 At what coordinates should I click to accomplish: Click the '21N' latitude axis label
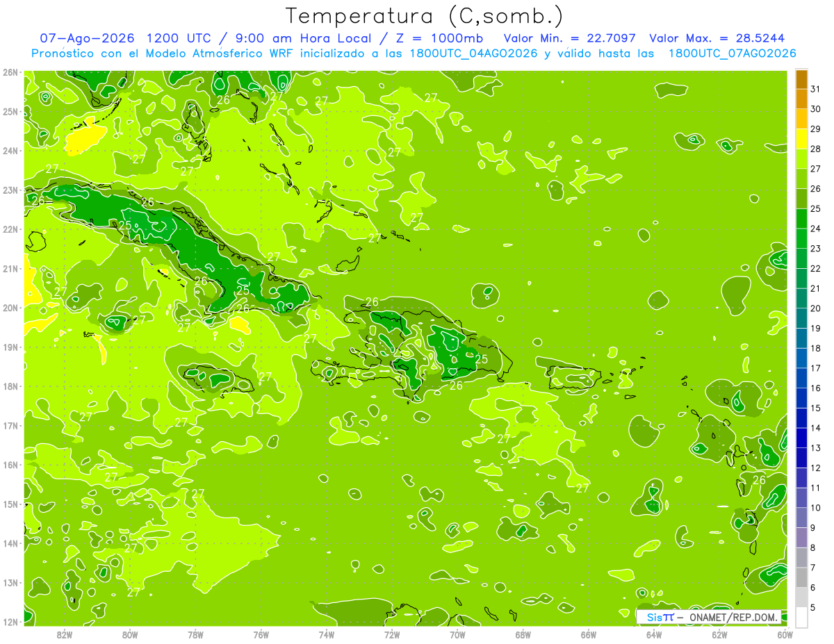[x=10, y=269]
